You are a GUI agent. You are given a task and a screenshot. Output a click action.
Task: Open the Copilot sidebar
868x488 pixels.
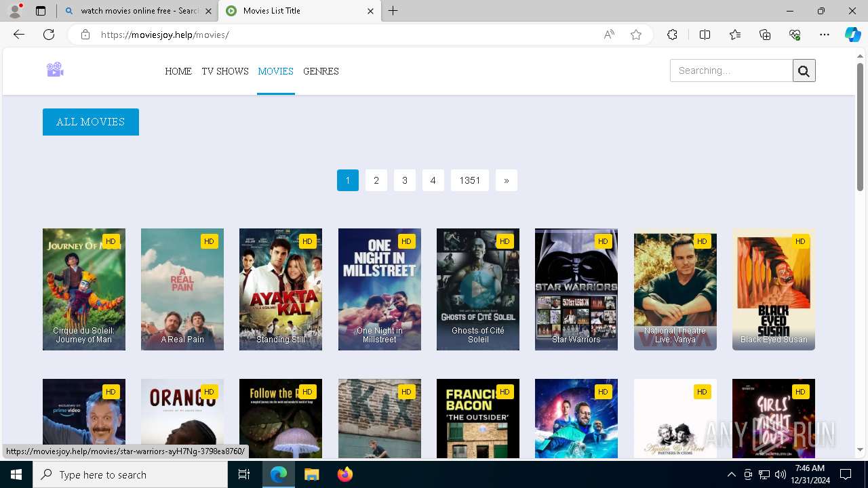tap(852, 35)
